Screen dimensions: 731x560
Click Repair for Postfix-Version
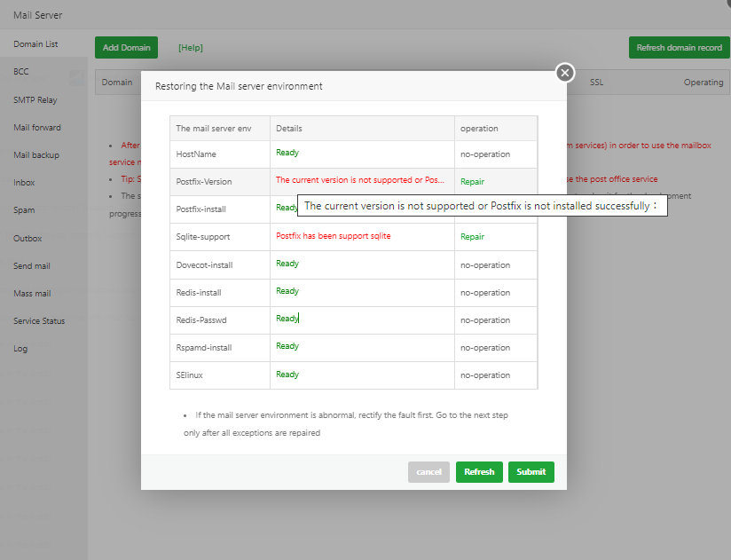[x=472, y=181]
